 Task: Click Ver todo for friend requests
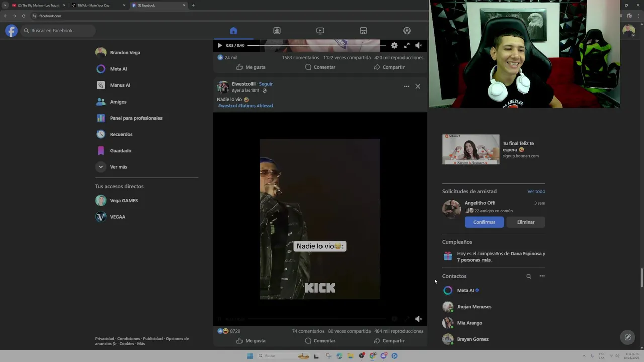(536, 191)
